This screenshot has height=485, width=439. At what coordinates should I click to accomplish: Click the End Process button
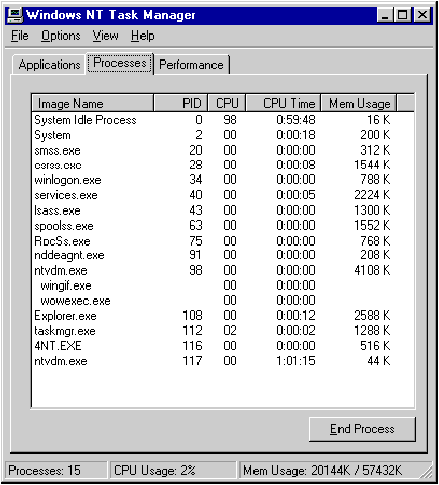pyautogui.click(x=362, y=429)
